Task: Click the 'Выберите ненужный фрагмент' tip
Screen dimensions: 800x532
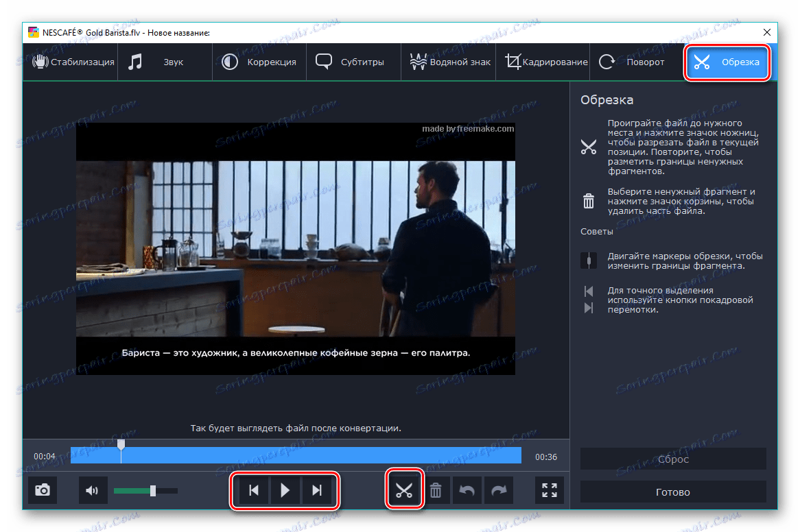Action: (x=681, y=202)
